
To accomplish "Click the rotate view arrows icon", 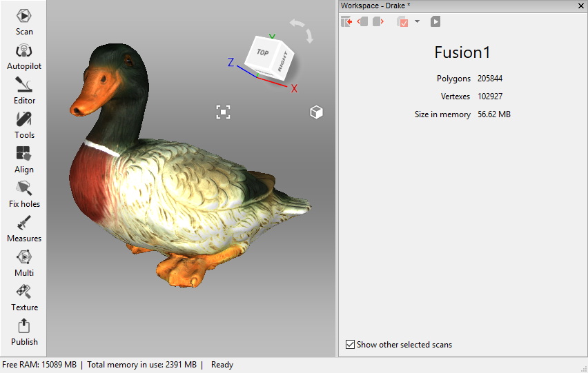I will pos(302,30).
